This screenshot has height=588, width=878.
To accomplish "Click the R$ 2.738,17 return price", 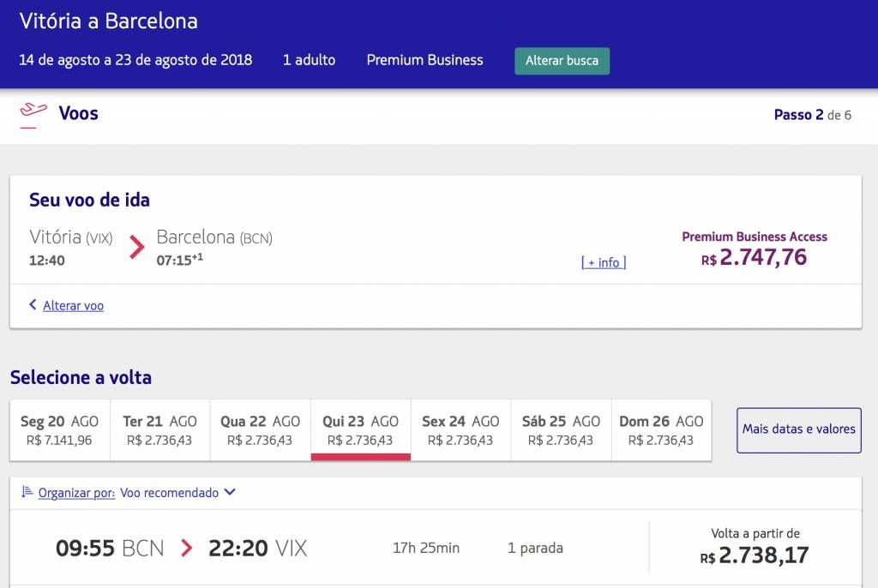I will [x=755, y=555].
